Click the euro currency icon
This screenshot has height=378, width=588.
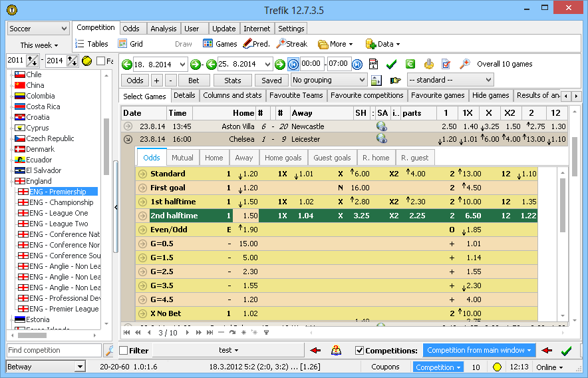point(410,64)
